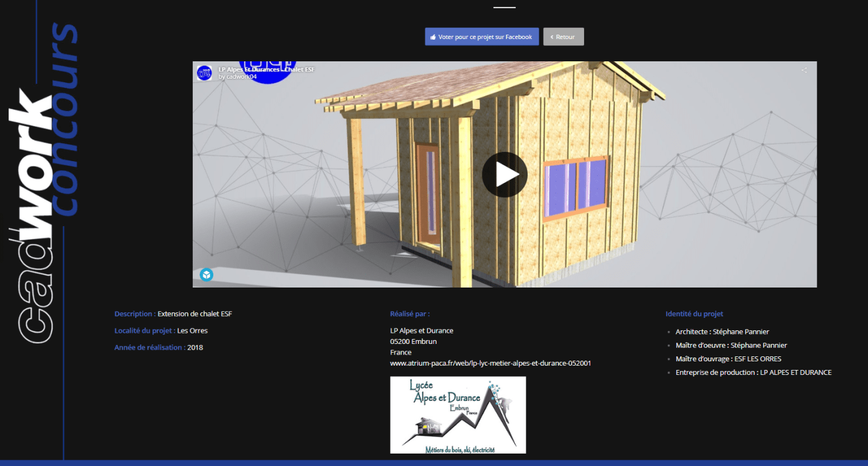This screenshot has width=868, height=466.
Task: Click the 'Réalisé par :' heading
Action: (410, 314)
